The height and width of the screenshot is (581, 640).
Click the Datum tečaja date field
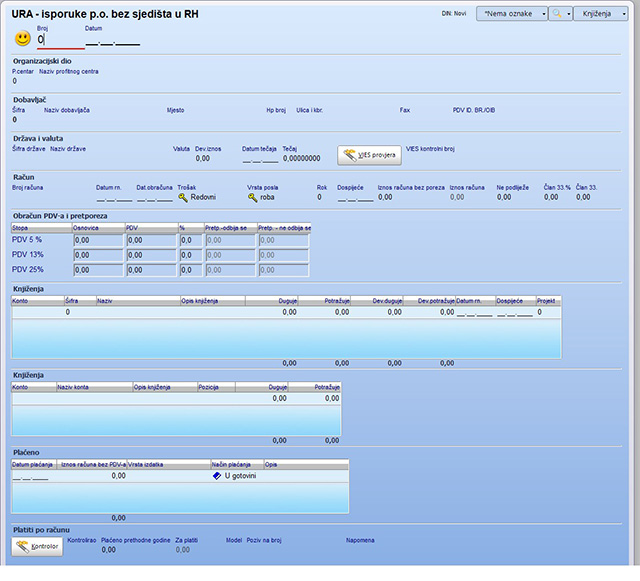[x=260, y=159]
